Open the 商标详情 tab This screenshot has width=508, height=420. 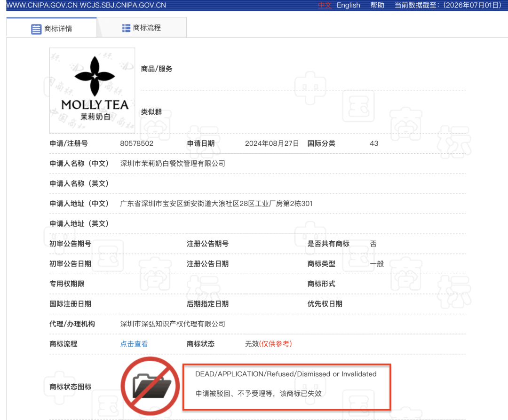pyautogui.click(x=52, y=28)
